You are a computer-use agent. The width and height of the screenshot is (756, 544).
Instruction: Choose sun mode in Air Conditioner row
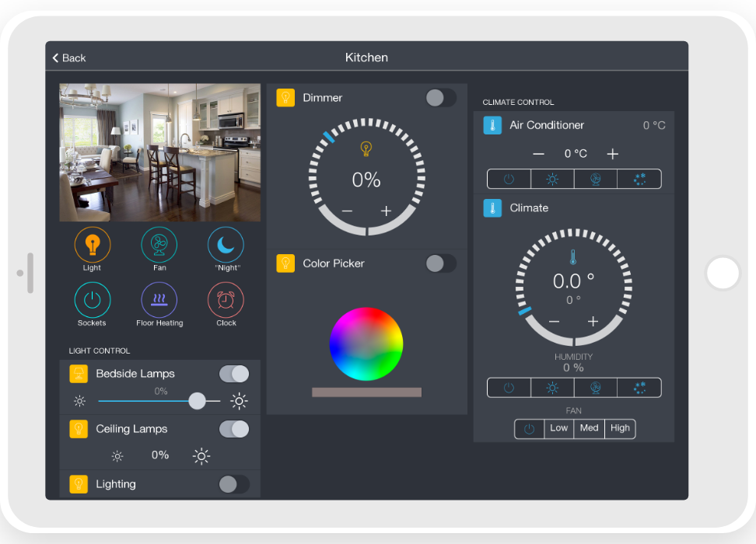pyautogui.click(x=552, y=179)
